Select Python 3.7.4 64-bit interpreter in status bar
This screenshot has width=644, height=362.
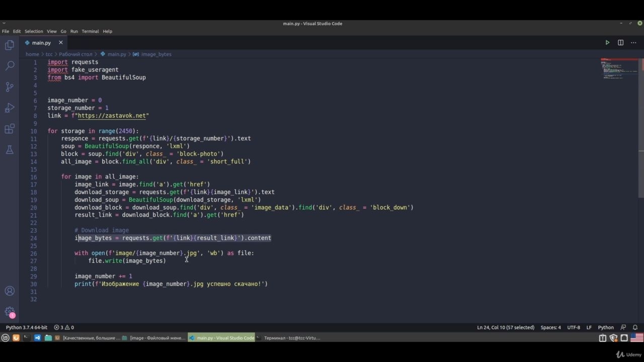tap(27, 327)
